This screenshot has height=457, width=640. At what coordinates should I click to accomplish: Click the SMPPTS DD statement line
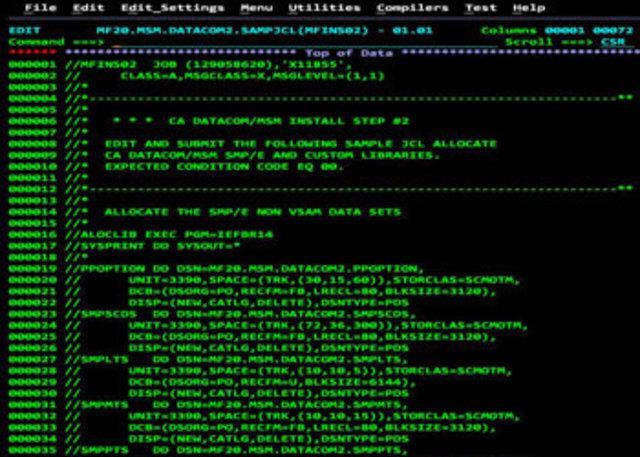click(236, 450)
